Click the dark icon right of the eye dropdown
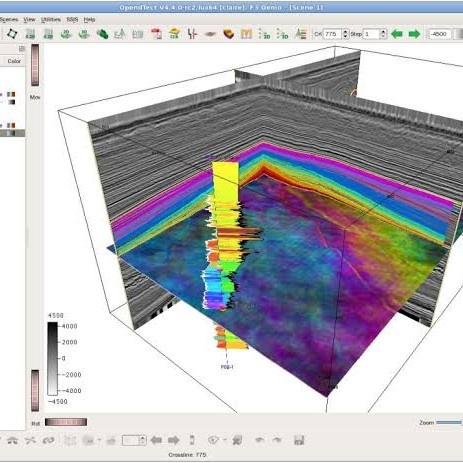Screen dimensions: 463x463 point(238,440)
